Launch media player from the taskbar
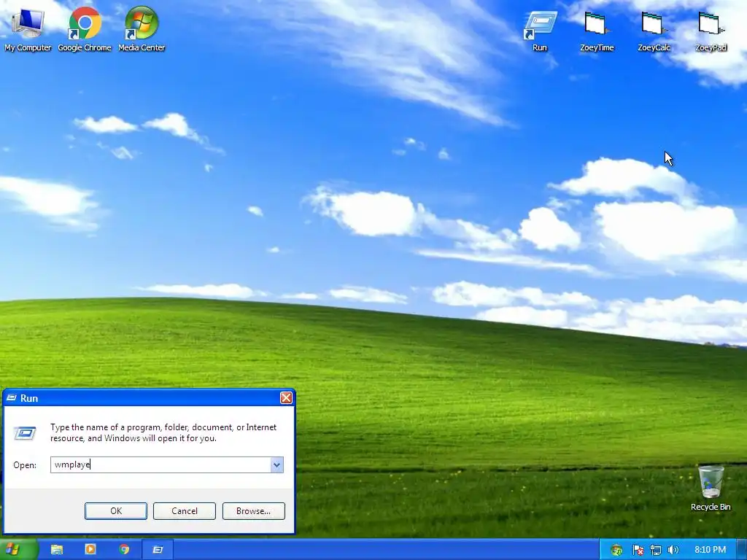 pos(90,550)
